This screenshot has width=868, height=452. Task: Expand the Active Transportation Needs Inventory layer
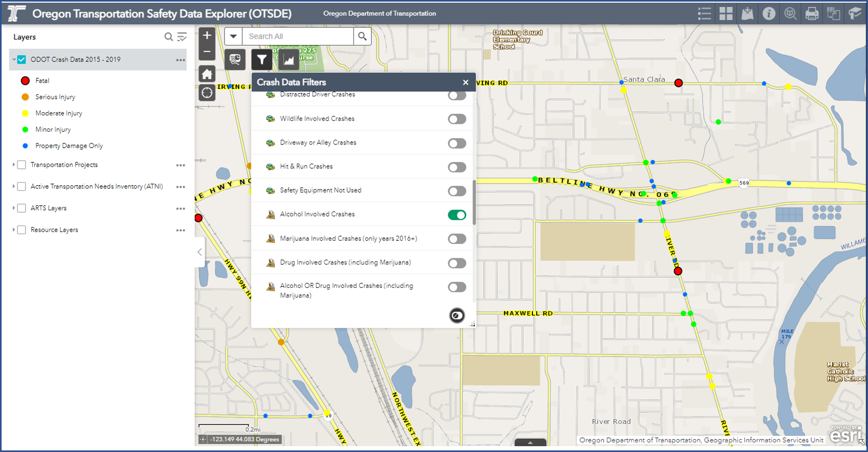click(x=14, y=186)
